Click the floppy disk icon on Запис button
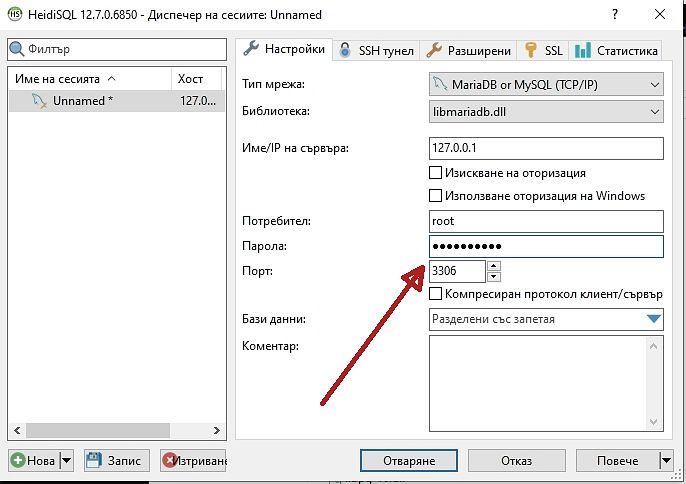 (x=93, y=460)
